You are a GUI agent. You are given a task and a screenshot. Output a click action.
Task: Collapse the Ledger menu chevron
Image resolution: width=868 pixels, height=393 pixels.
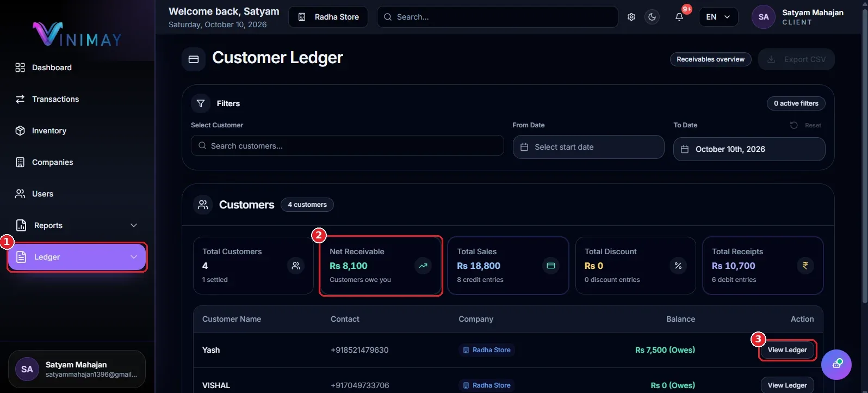(134, 257)
